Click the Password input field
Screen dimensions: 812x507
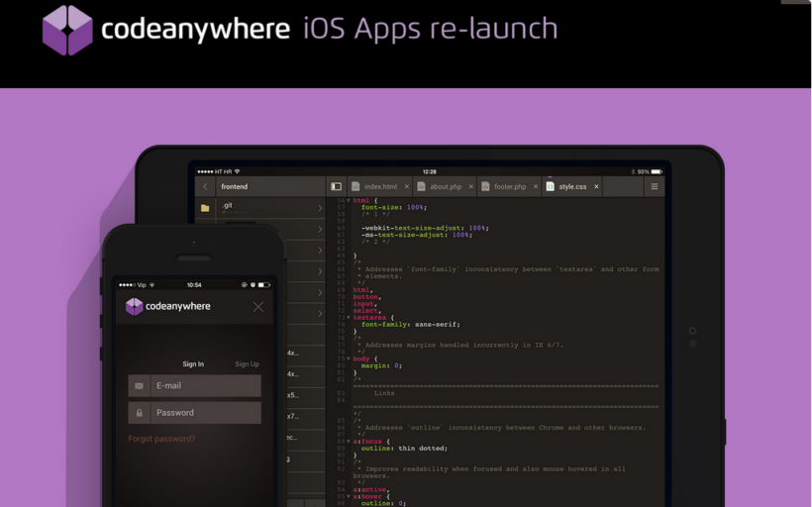pyautogui.click(x=195, y=413)
